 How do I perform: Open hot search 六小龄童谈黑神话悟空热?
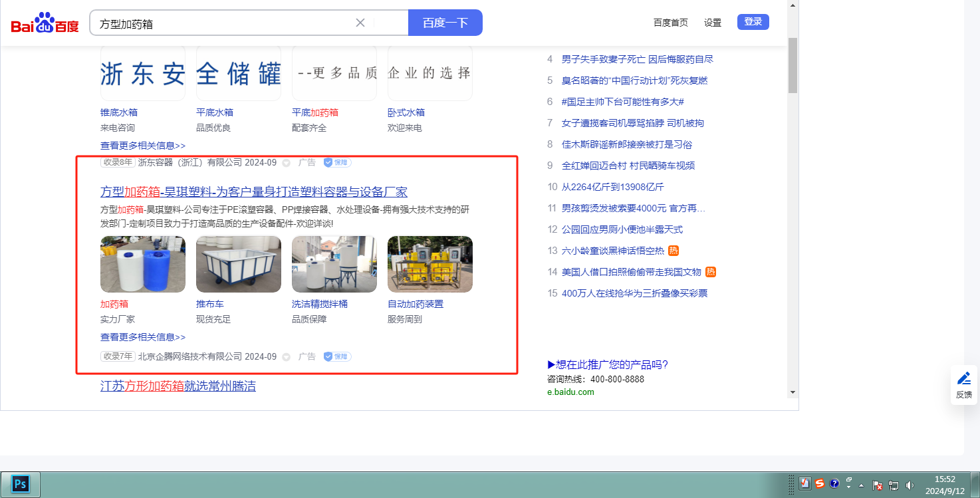coord(613,251)
